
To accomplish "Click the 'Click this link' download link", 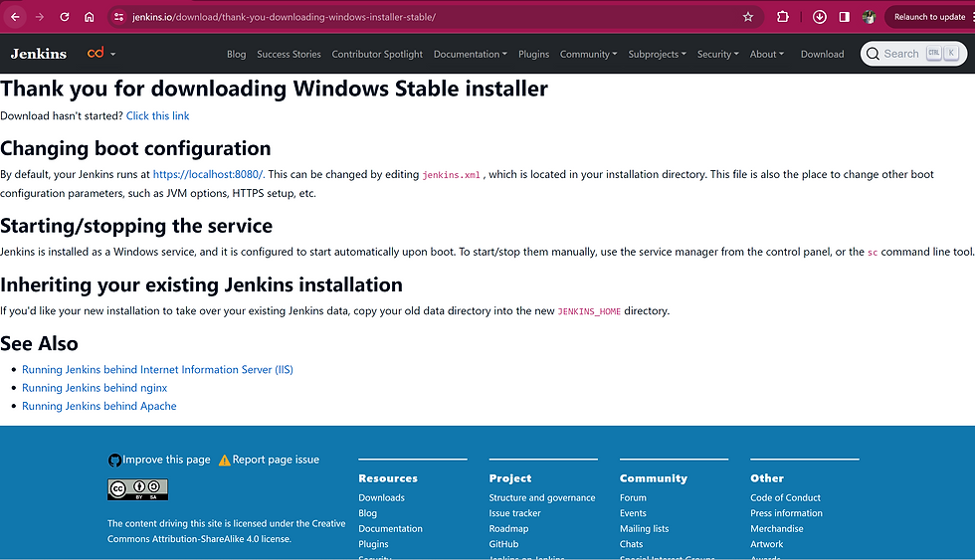I will pyautogui.click(x=157, y=115).
